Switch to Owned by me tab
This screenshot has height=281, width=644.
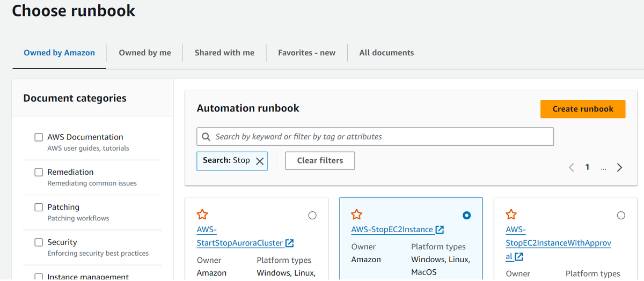pyautogui.click(x=145, y=53)
